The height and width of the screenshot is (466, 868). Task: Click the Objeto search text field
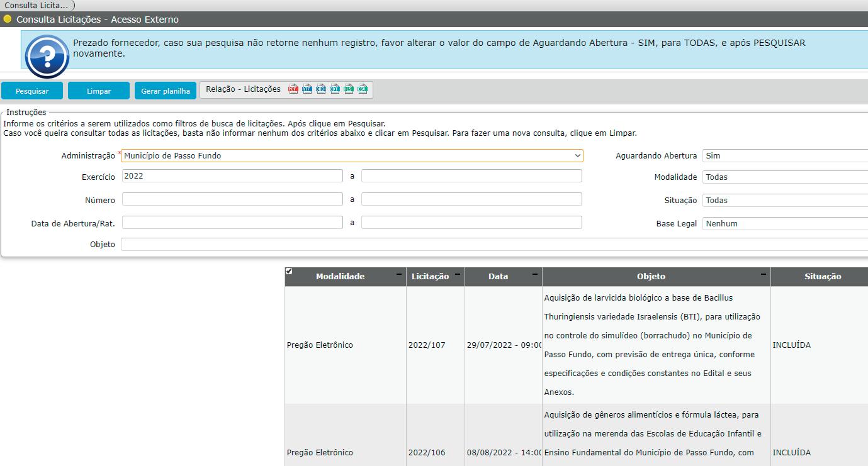click(494, 244)
